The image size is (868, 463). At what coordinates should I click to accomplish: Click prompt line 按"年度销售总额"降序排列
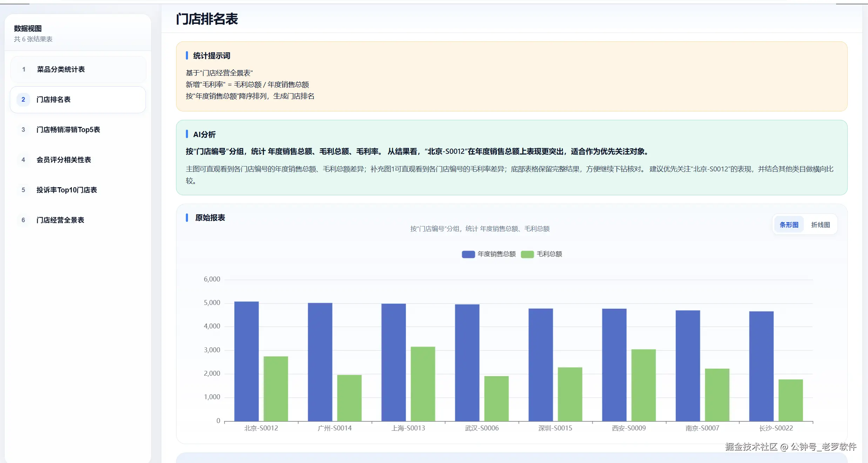pos(250,96)
